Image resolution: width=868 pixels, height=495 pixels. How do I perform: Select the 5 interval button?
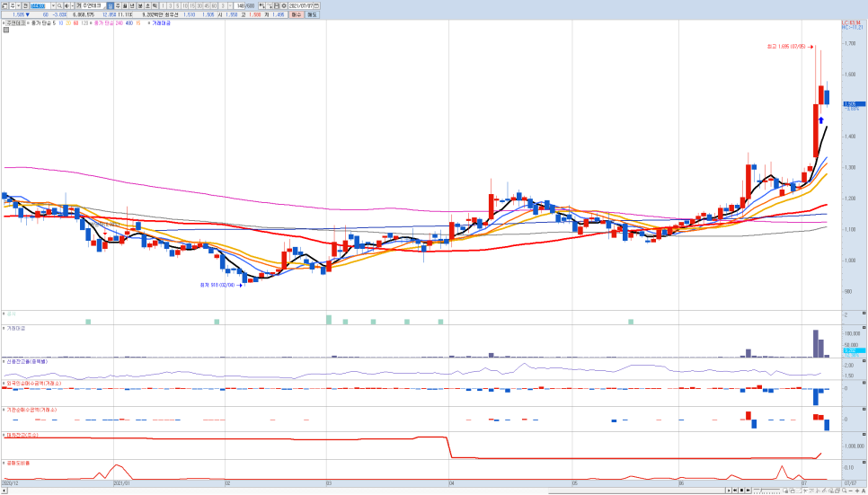(178, 5)
